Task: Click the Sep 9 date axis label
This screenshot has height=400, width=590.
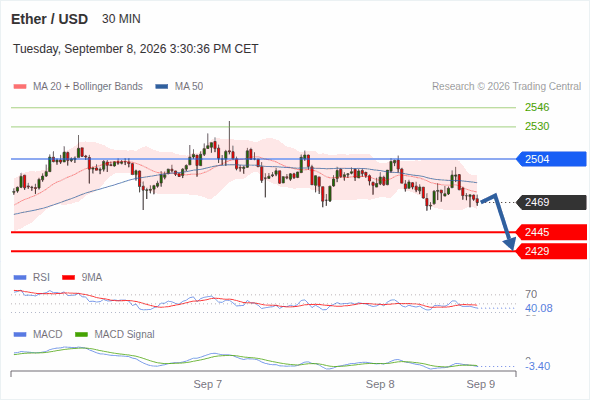Action: [x=481, y=384]
